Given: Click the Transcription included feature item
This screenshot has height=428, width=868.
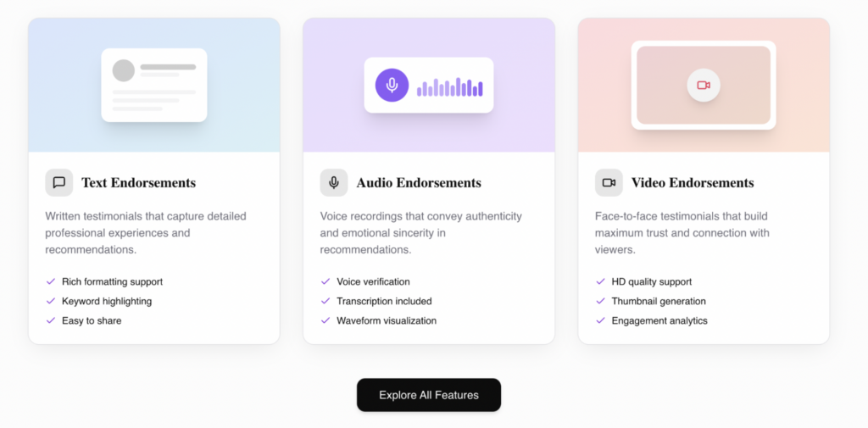Looking at the screenshot, I should [384, 301].
